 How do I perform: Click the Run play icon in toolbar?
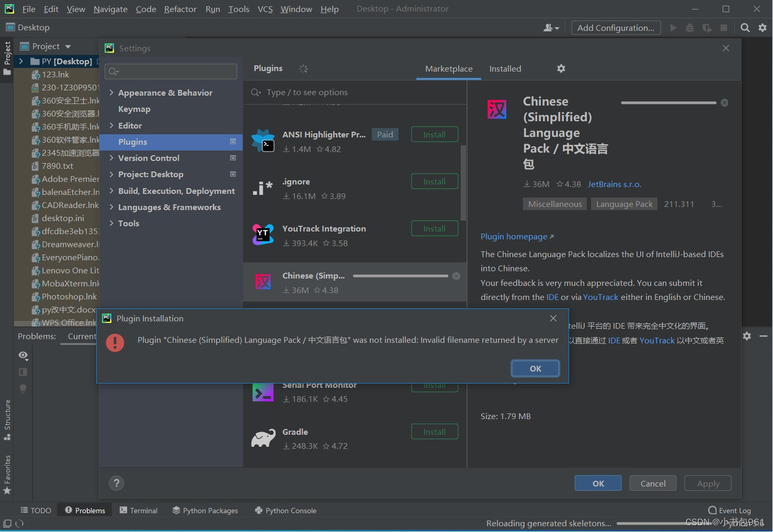(674, 28)
